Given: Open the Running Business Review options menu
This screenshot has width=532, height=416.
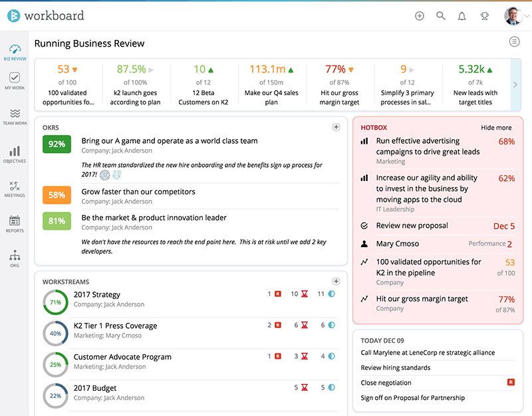Looking at the screenshot, I should (514, 41).
